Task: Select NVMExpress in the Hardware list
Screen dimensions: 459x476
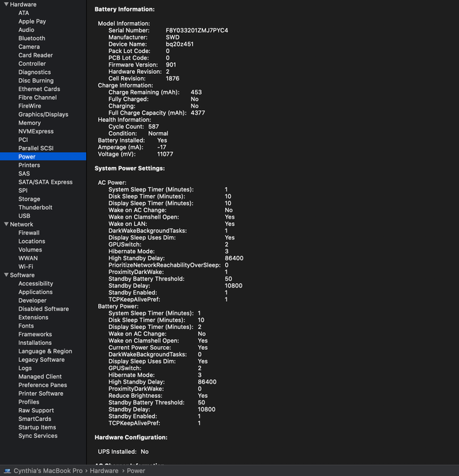Action: 36,131
